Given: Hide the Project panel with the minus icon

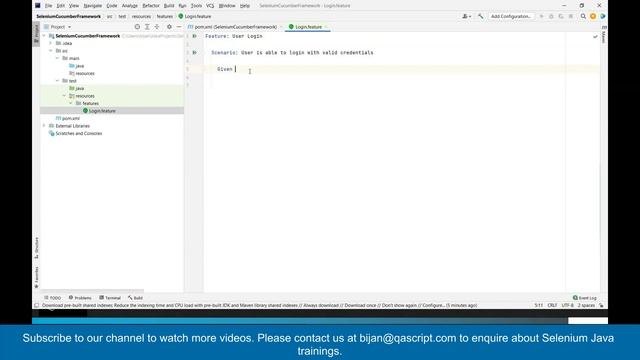Looking at the screenshot, I should 179,27.
